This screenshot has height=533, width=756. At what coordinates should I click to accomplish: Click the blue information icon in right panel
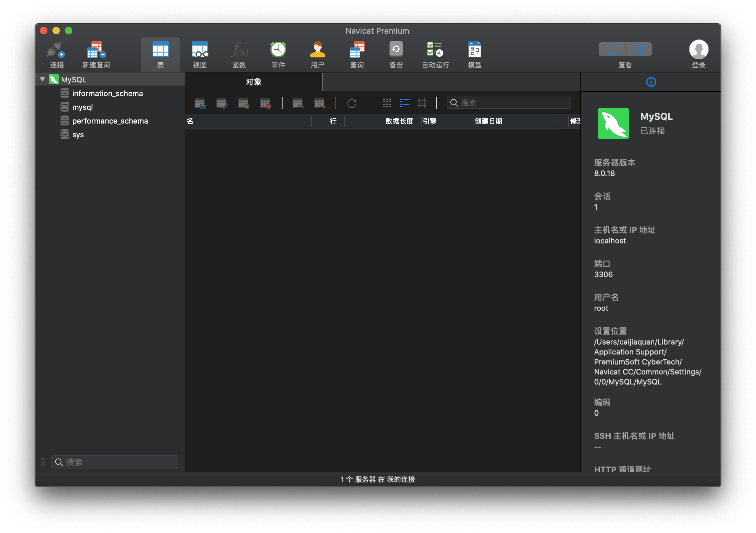click(x=651, y=82)
